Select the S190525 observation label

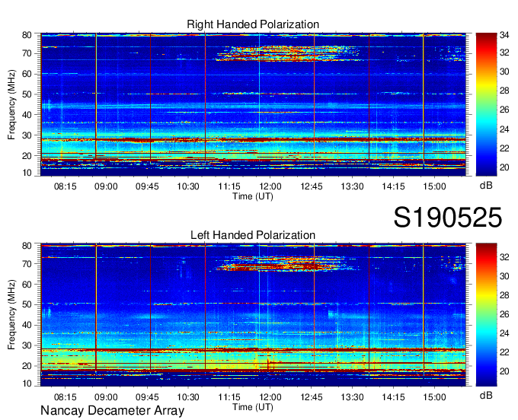(x=448, y=218)
